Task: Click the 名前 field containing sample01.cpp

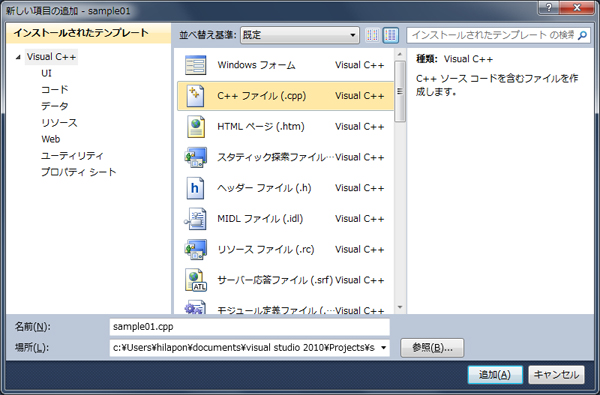Action: point(249,327)
